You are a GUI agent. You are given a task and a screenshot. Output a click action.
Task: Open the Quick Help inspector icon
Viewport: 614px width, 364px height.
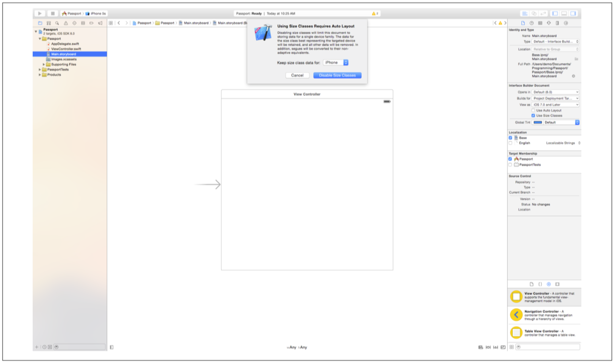(531, 23)
